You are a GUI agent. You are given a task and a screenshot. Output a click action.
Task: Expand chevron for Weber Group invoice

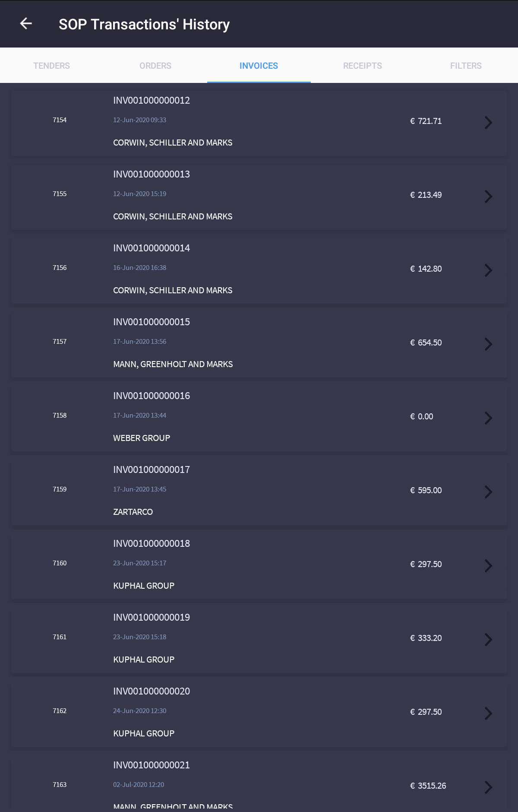(x=488, y=418)
